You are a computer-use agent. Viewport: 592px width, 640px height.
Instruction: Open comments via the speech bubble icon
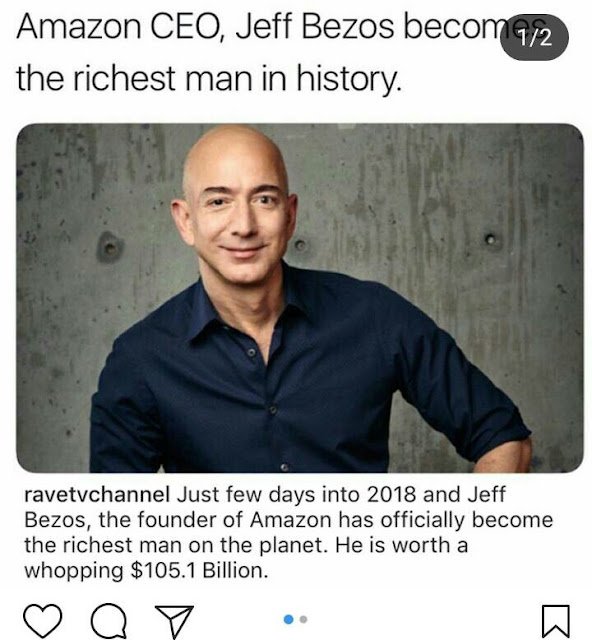click(x=109, y=621)
